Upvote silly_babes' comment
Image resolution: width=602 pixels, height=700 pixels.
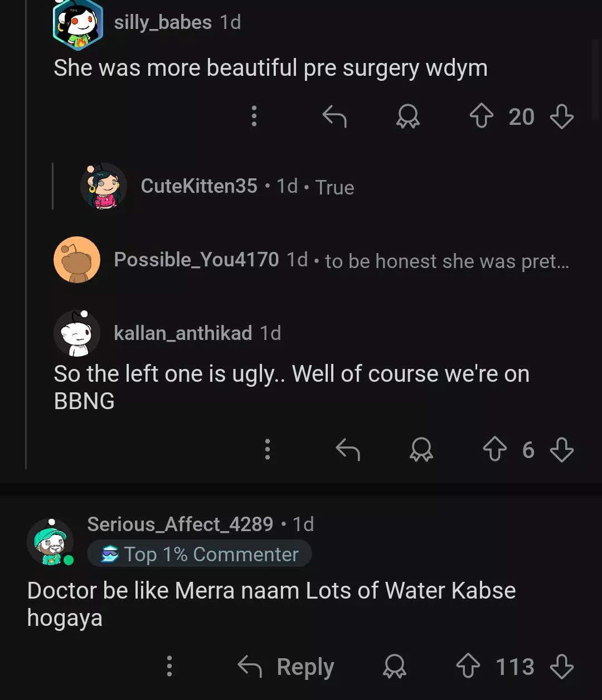[482, 117]
